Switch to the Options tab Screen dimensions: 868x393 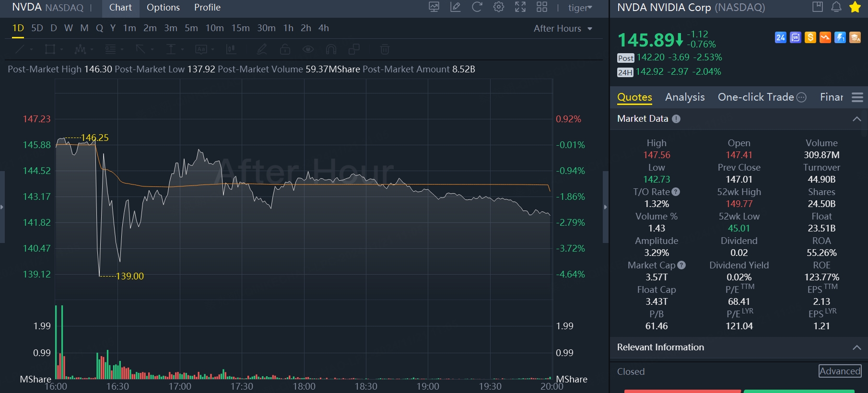[x=163, y=8]
